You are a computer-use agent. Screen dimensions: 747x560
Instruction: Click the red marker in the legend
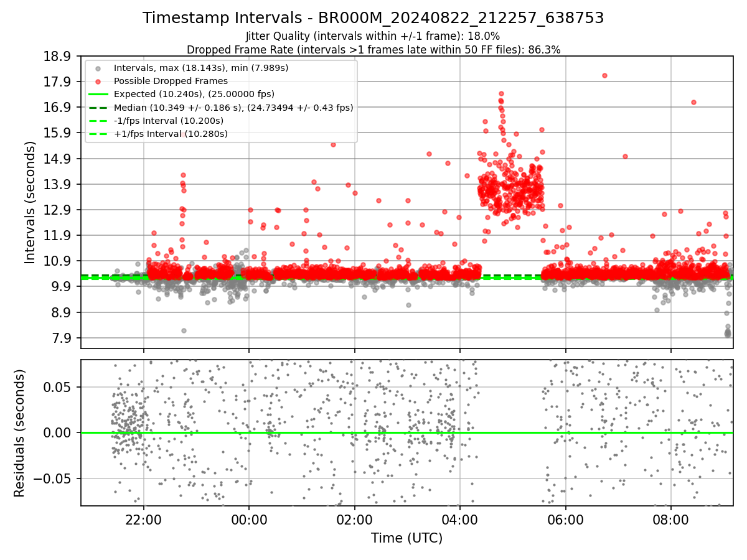point(98,81)
